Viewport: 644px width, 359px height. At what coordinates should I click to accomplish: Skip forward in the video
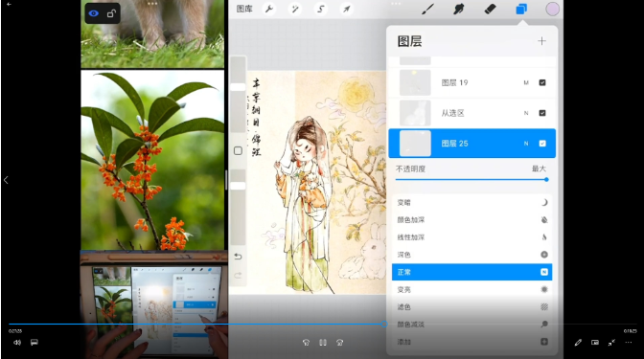tap(339, 342)
